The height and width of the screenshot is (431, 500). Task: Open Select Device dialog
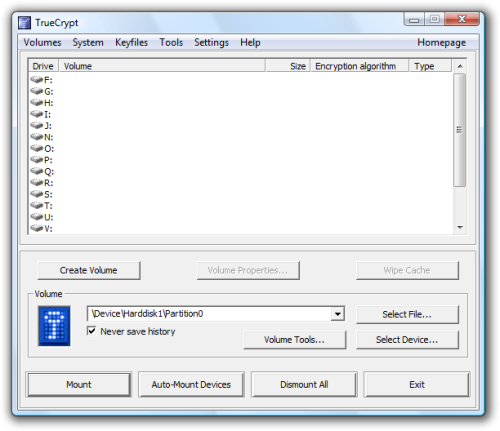(407, 340)
